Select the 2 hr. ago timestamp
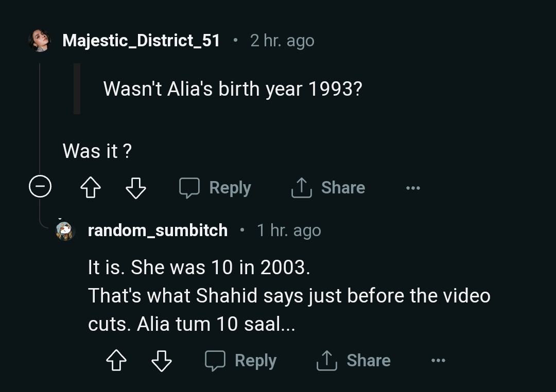Viewport: 556px width, 392px height. coord(282,40)
